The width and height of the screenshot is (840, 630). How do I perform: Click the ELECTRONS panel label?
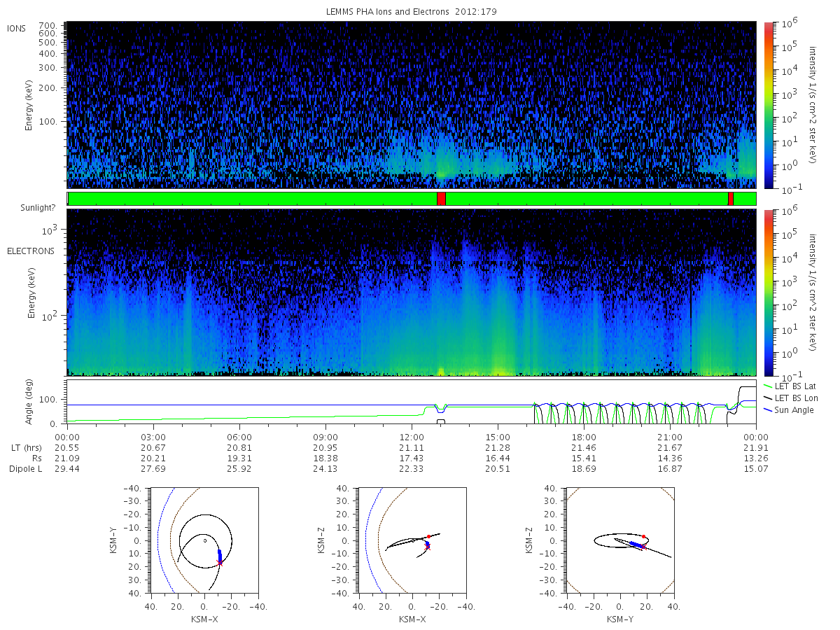click(30, 251)
